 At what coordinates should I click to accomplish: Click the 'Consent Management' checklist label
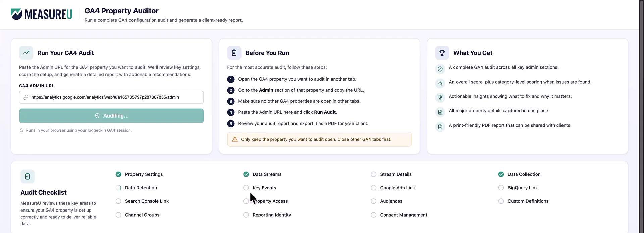coord(404,215)
